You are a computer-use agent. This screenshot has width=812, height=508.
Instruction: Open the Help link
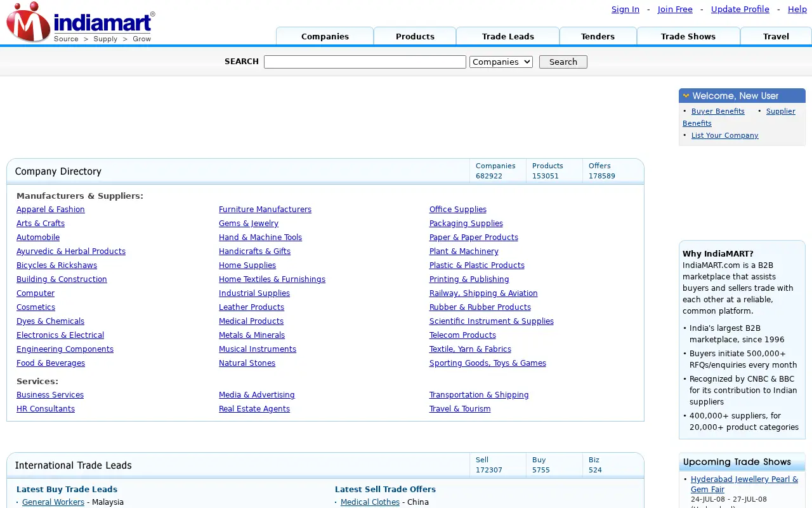point(797,10)
